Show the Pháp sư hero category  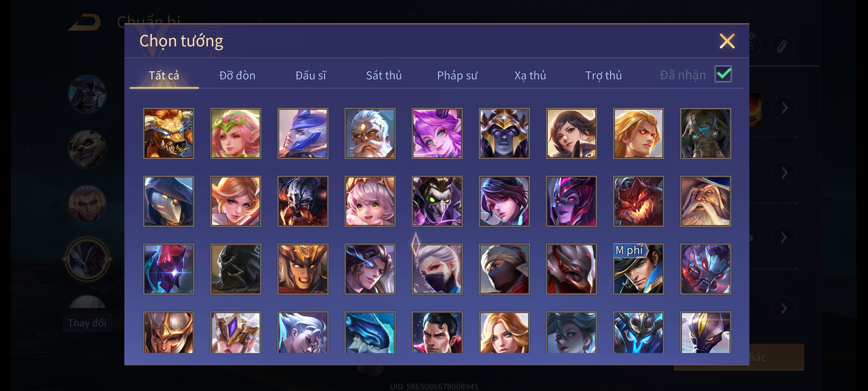click(457, 75)
